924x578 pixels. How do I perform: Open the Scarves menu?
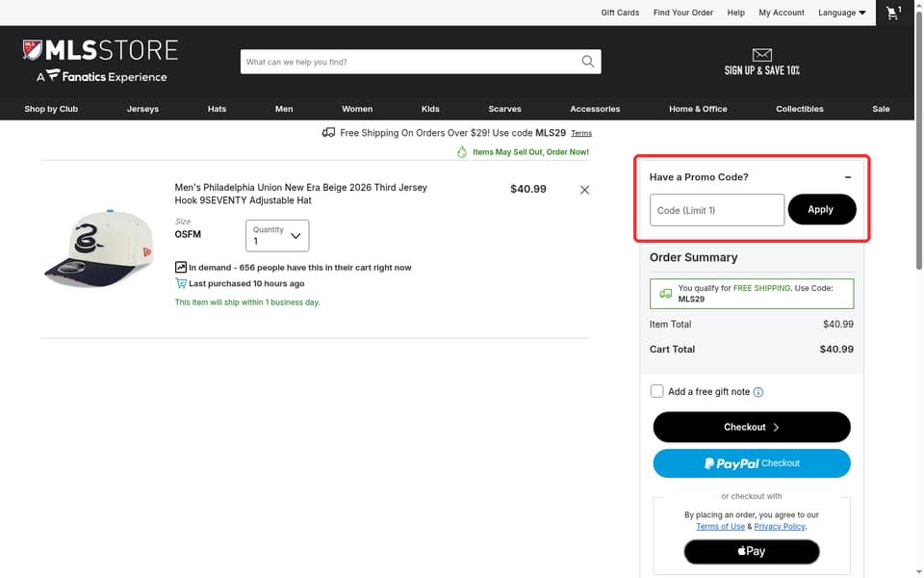pos(504,109)
